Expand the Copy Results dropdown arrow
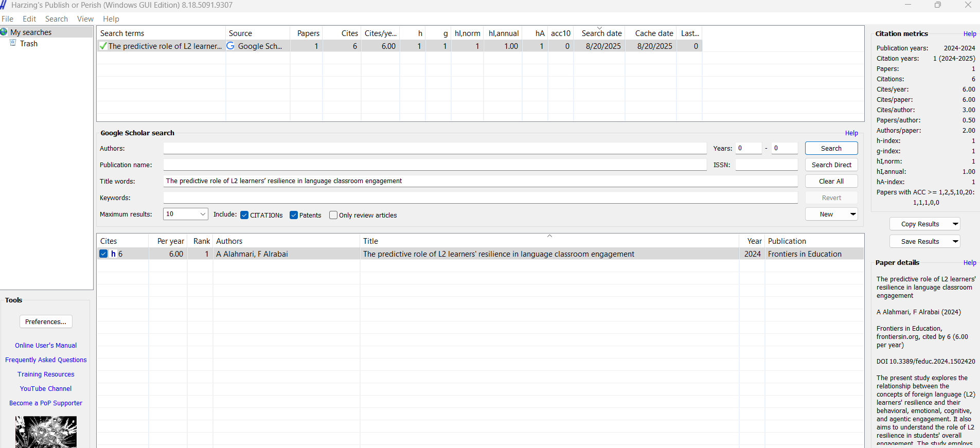Viewport: 980px width, 448px height. point(955,224)
